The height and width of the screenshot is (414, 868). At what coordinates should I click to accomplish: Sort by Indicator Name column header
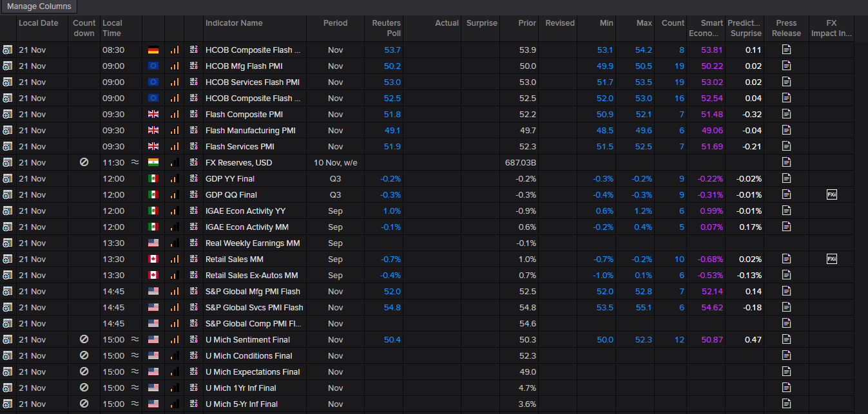click(234, 23)
